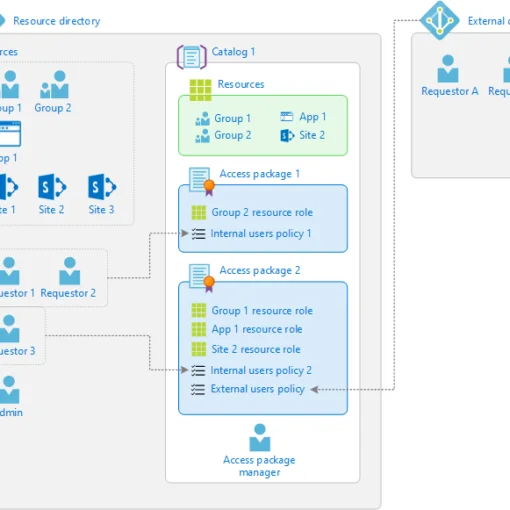Image resolution: width=510 pixels, height=510 pixels.
Task: Click Group 2 resource role item
Action: (x=252, y=212)
